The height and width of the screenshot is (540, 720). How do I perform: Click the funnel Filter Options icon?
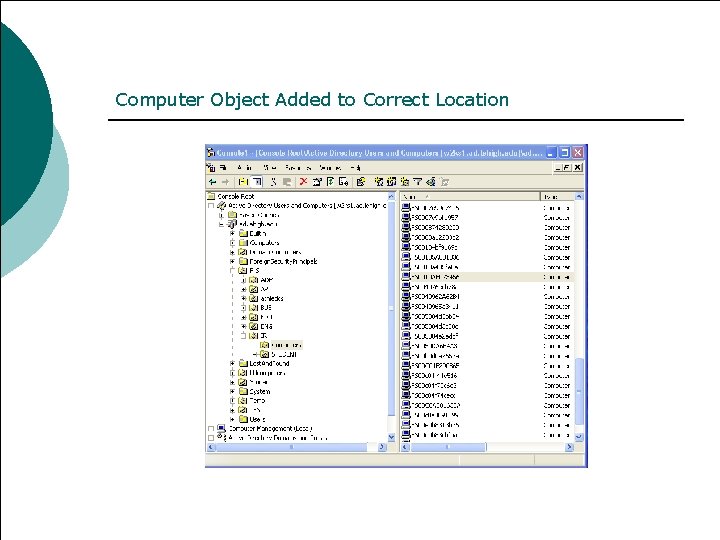[x=417, y=182]
